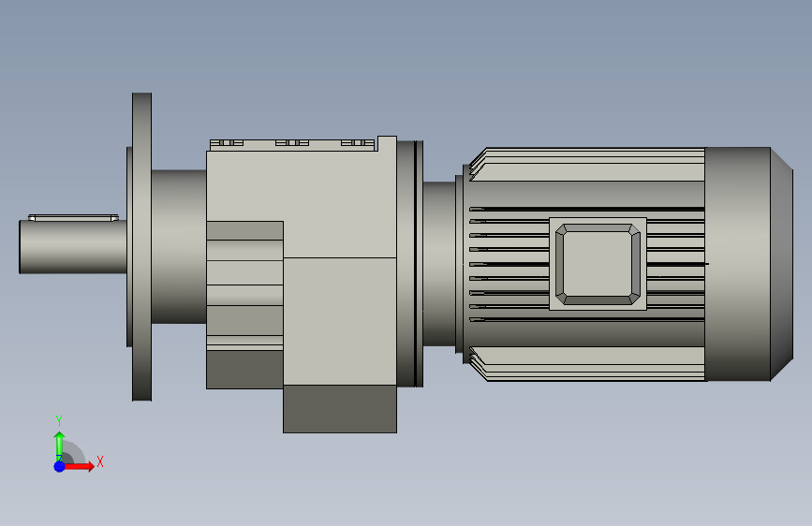
Task: Click the red X axis arrow of triad
Action: point(79,466)
